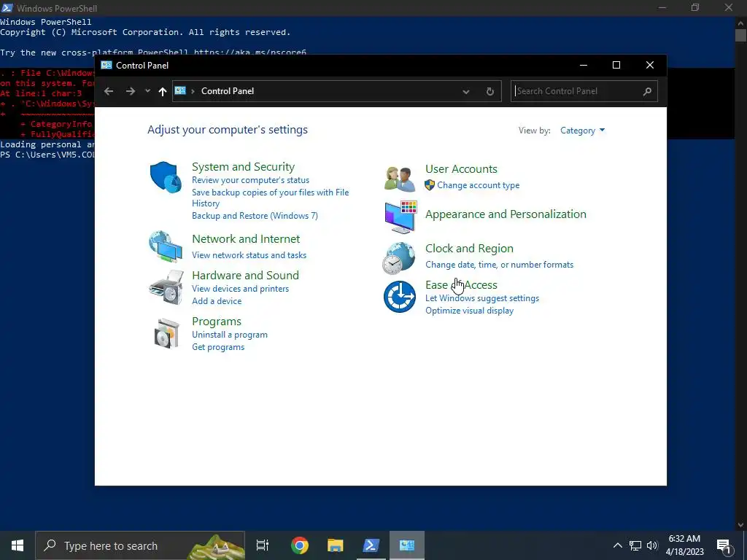The image size is (747, 560).
Task: Maximize the Control Panel window
Action: point(616,65)
